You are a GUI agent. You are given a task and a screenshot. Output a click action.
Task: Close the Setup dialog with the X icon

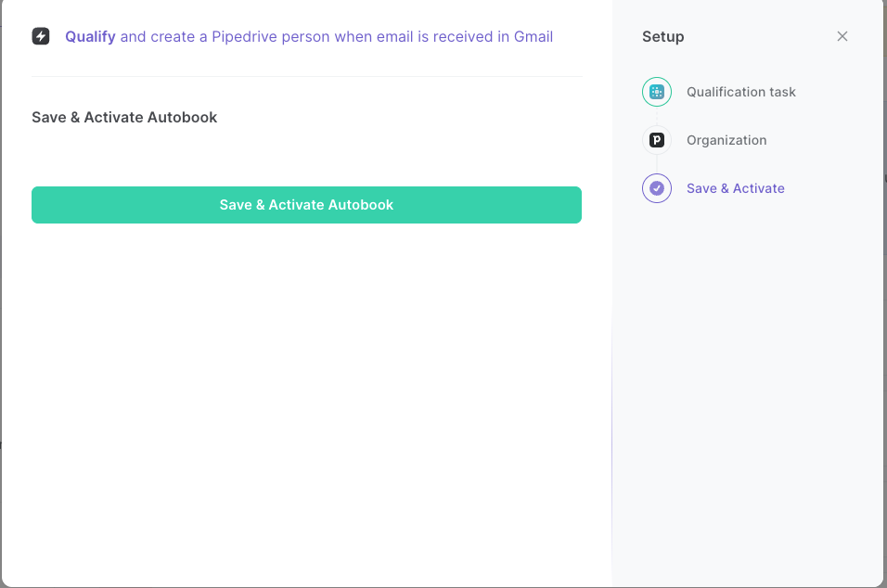point(842,36)
